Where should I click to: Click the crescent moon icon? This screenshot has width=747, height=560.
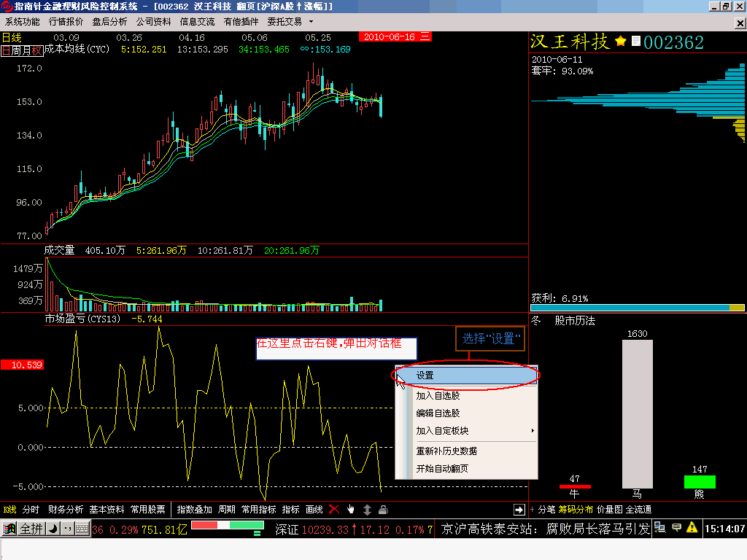53,529
